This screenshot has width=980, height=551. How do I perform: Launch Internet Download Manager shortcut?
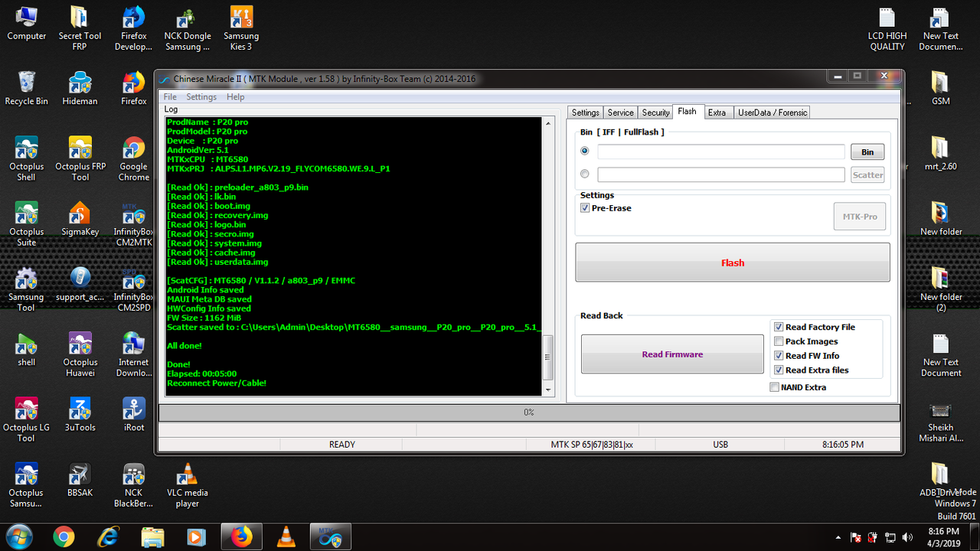(133, 354)
